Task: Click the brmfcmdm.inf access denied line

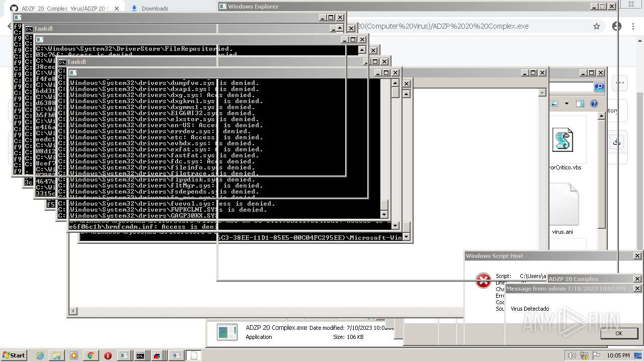Action: pos(143,227)
